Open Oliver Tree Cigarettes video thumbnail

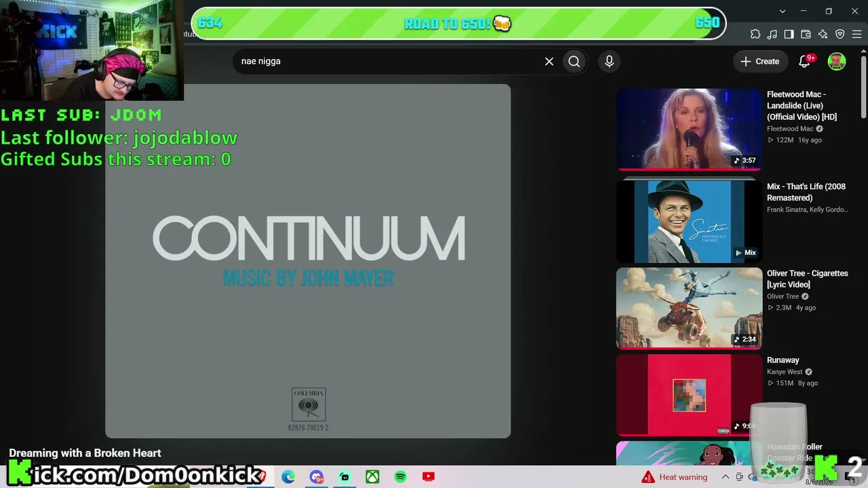click(x=689, y=308)
